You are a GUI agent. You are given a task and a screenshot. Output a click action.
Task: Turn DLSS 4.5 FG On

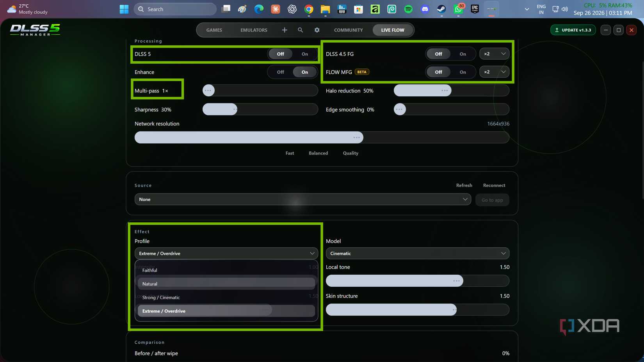[463, 54]
